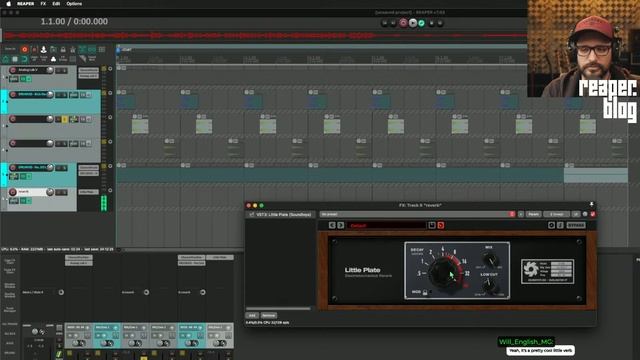Open the Apple menu
The height and width of the screenshot is (360, 640).
8,4
